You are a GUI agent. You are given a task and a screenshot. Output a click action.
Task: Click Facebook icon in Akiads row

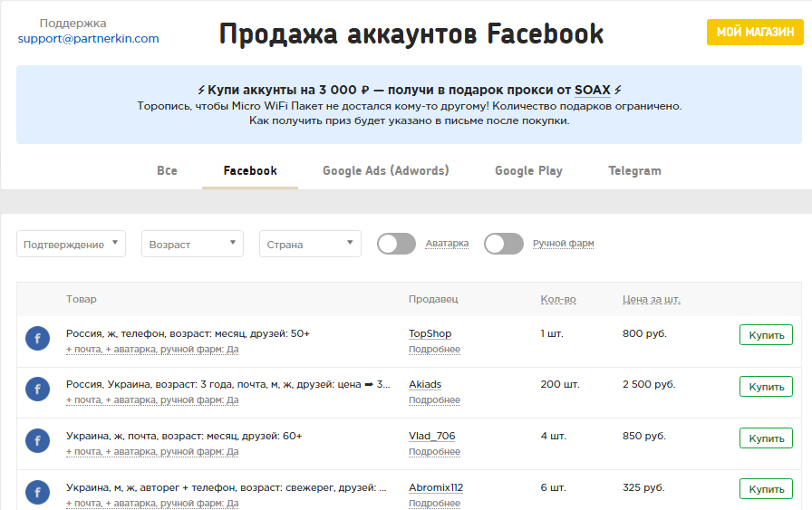[37, 390]
